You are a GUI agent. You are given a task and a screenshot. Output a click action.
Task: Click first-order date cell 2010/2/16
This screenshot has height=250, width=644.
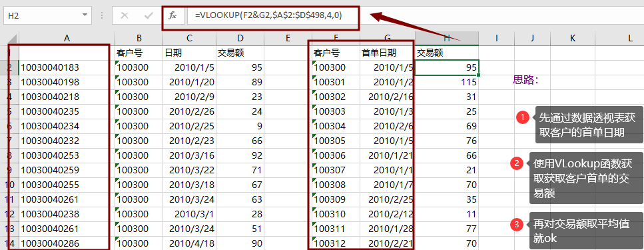(388, 97)
